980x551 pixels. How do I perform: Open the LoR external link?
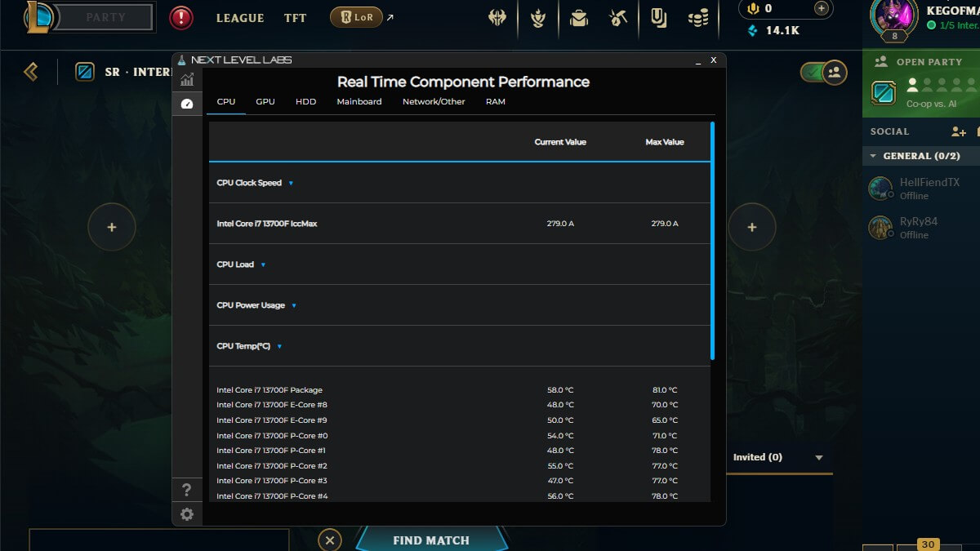point(355,16)
